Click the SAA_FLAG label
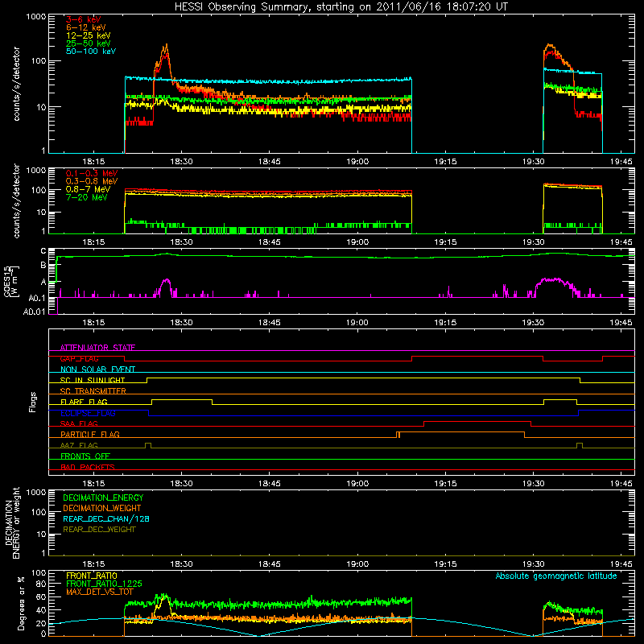Image resolution: width=644 pixels, height=644 pixels. click(x=79, y=423)
